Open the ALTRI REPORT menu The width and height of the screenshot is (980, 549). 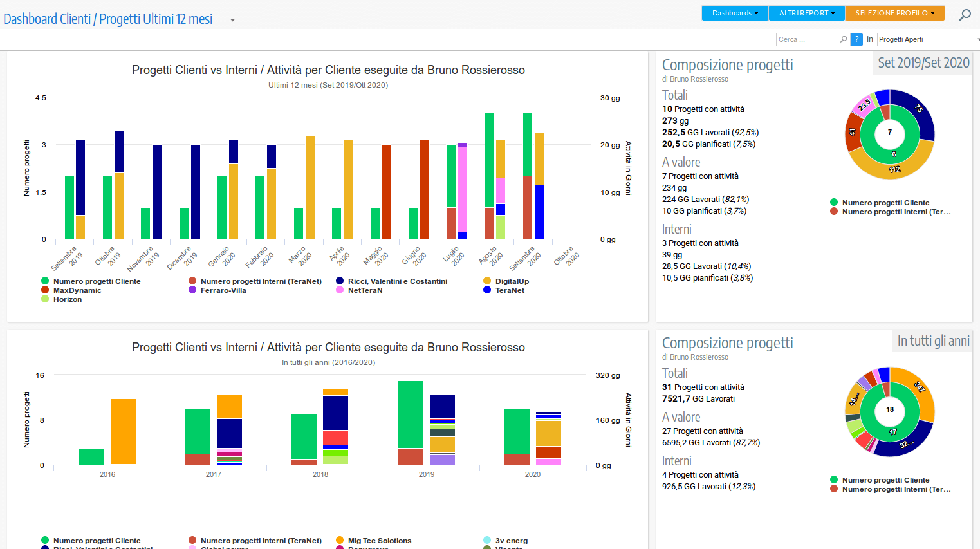click(x=806, y=13)
